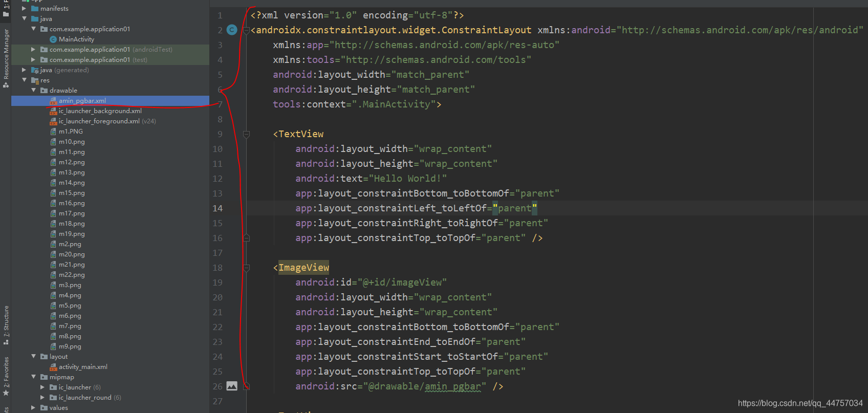Select m7.png file
The height and width of the screenshot is (413, 868).
[x=70, y=326]
